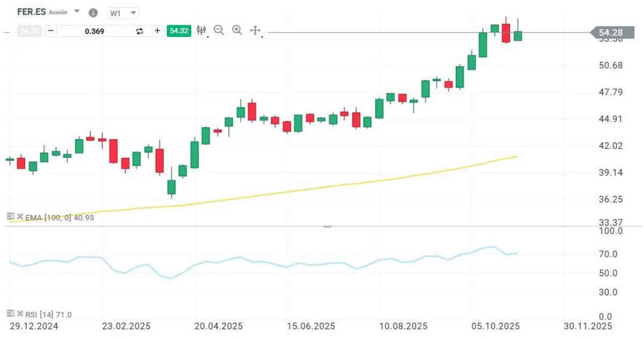
Task: Increase volume with the plus button
Action: click(157, 31)
